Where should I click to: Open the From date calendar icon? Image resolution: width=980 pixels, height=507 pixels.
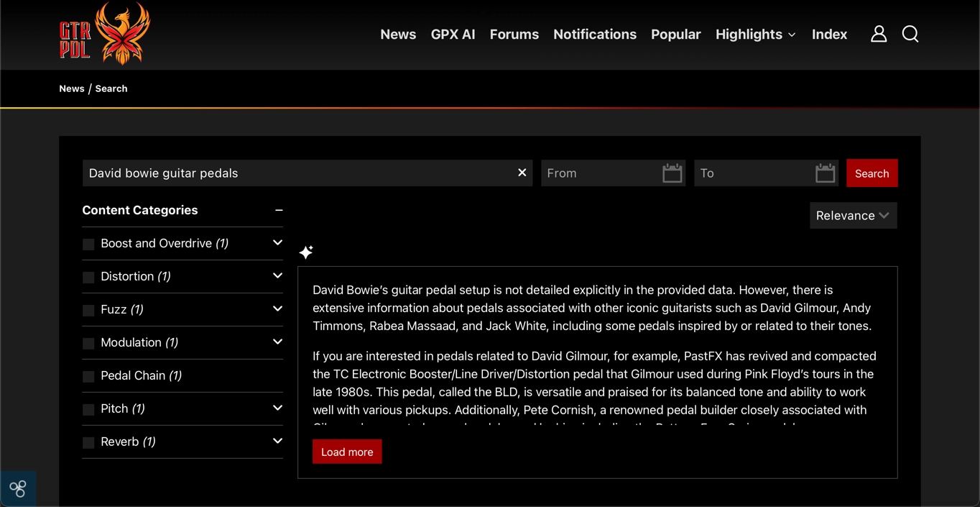pyautogui.click(x=672, y=173)
